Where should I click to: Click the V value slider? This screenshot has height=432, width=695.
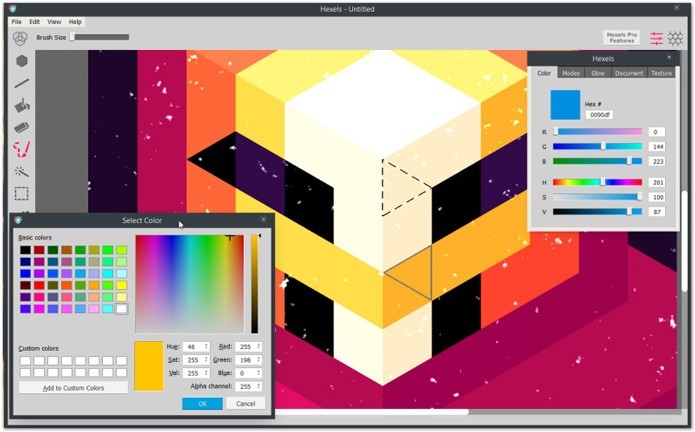597,212
